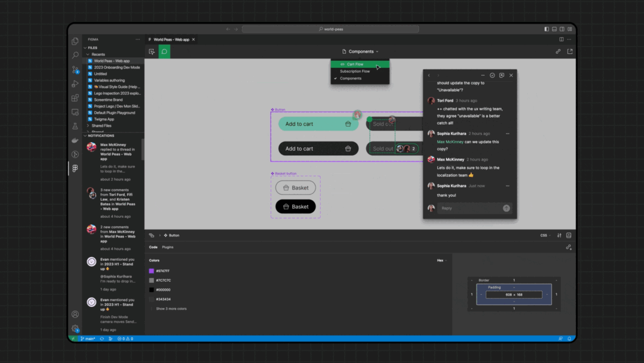Open Manage gear in activity bar

click(x=75, y=328)
